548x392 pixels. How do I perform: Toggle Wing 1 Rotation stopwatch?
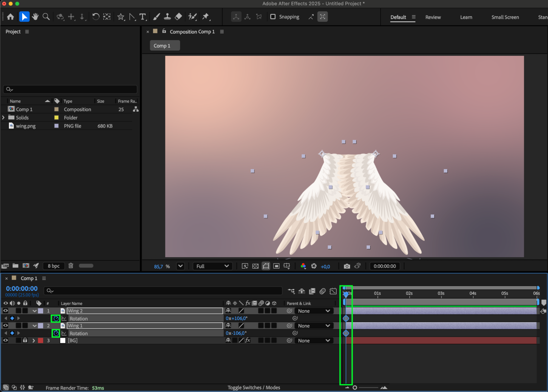pyautogui.click(x=56, y=333)
